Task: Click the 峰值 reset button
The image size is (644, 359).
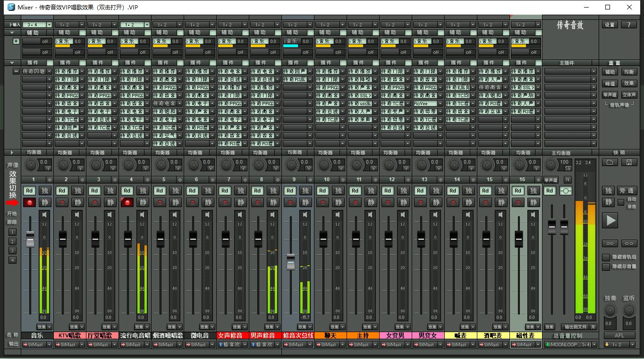Action: point(610,83)
